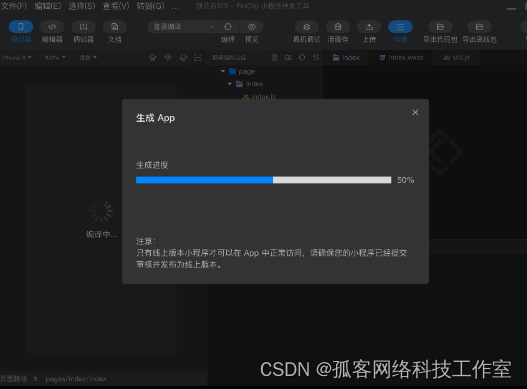Open the 文档 documentation icon
The height and width of the screenshot is (389, 527).
click(115, 27)
